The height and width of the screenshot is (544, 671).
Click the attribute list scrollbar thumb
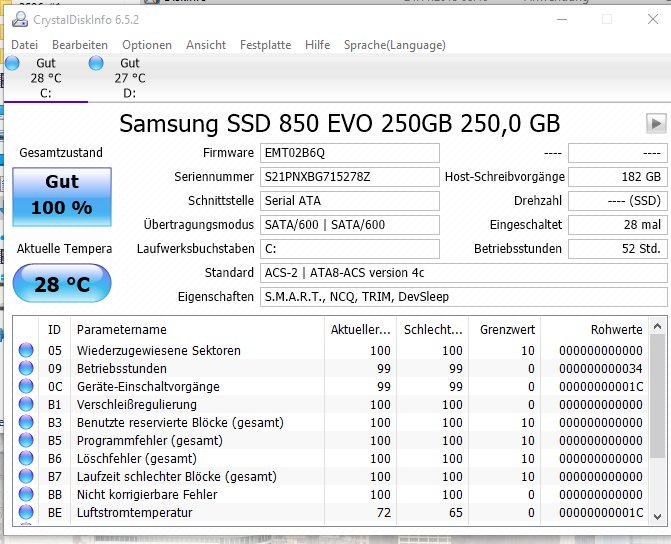(658, 396)
